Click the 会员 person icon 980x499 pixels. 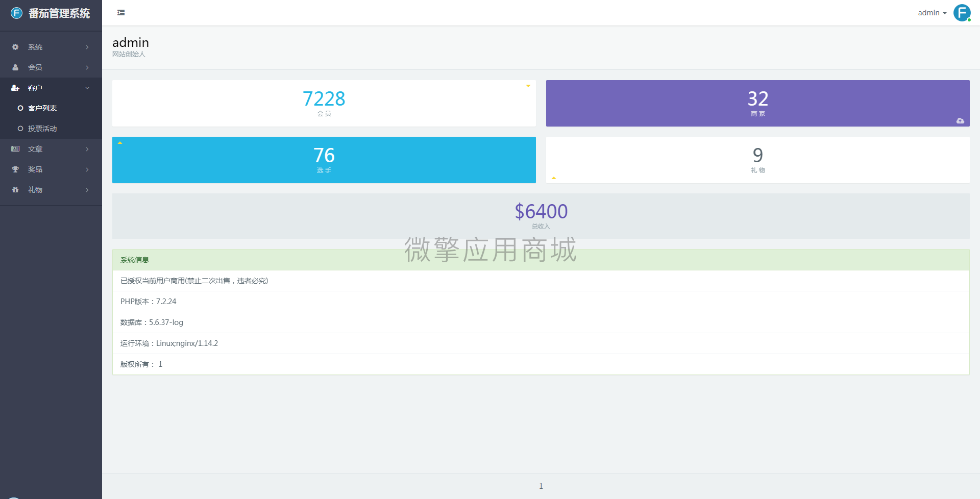(x=15, y=67)
